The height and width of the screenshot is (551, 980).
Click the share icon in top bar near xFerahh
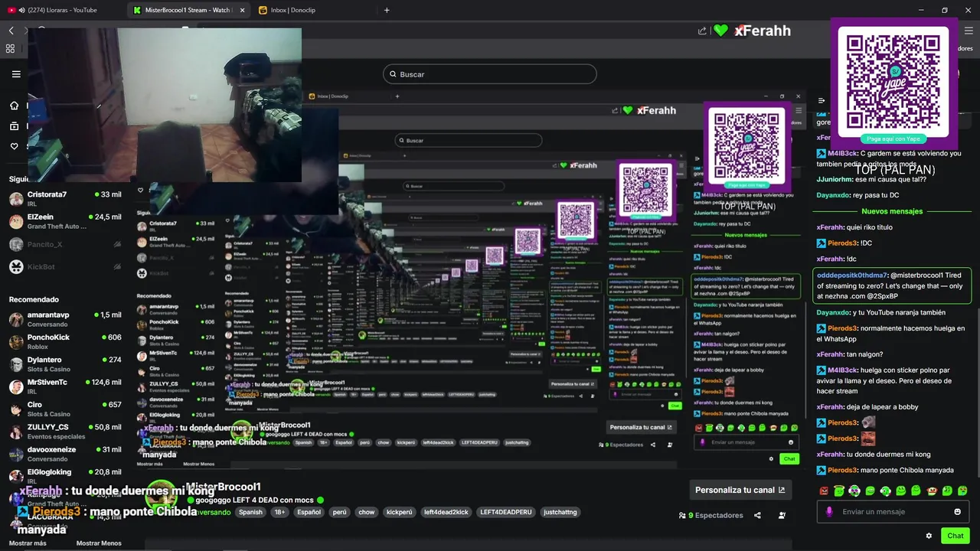tap(702, 31)
